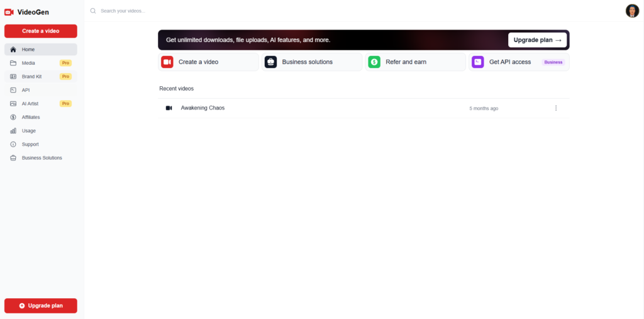Open the API menu item
644x319 pixels.
41,90
